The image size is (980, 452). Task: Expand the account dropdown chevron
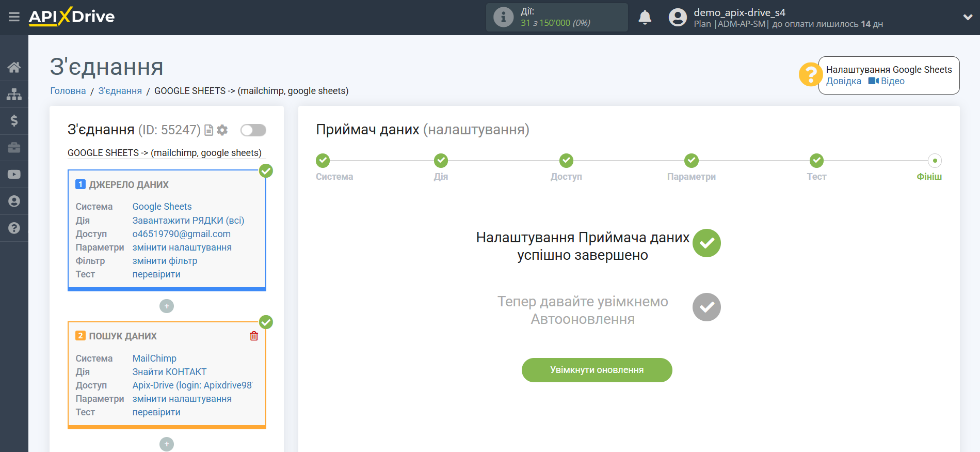click(968, 17)
